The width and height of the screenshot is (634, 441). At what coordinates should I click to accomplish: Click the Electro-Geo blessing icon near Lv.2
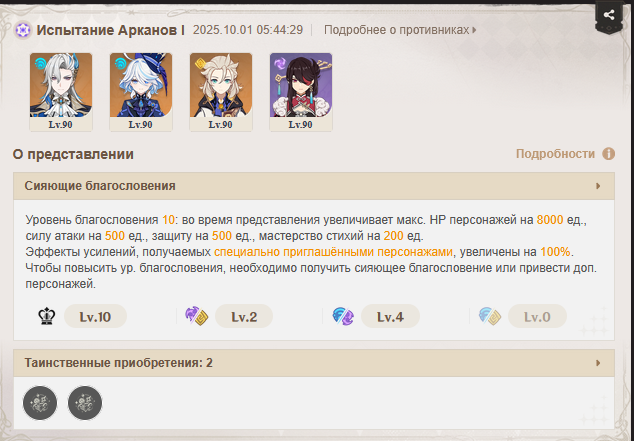tap(197, 316)
